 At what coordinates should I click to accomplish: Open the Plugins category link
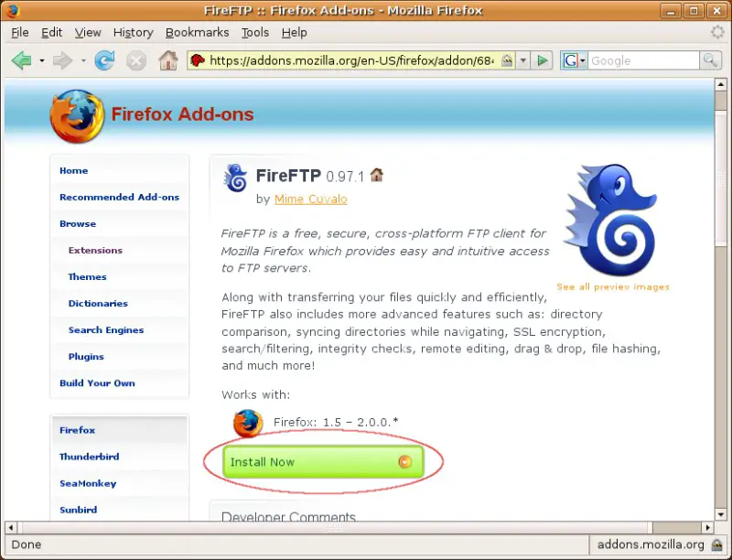(x=86, y=357)
